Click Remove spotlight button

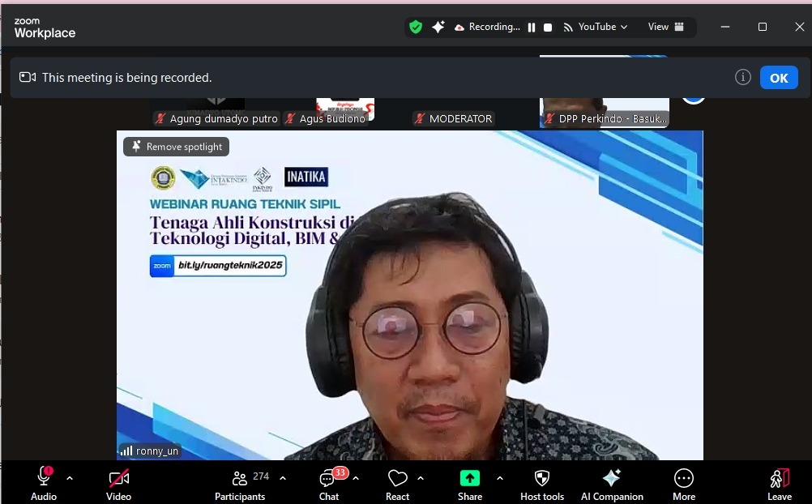[x=177, y=147]
